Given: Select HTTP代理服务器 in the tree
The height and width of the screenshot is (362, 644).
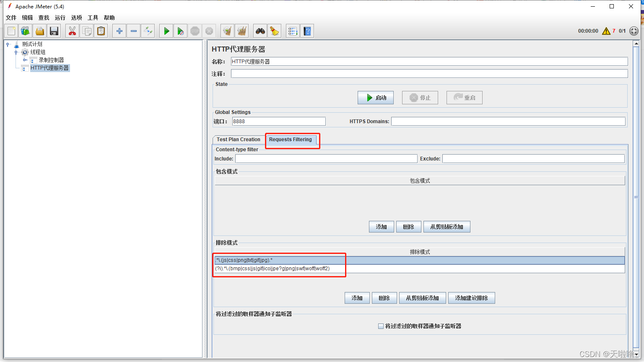Looking at the screenshot, I should coord(49,68).
